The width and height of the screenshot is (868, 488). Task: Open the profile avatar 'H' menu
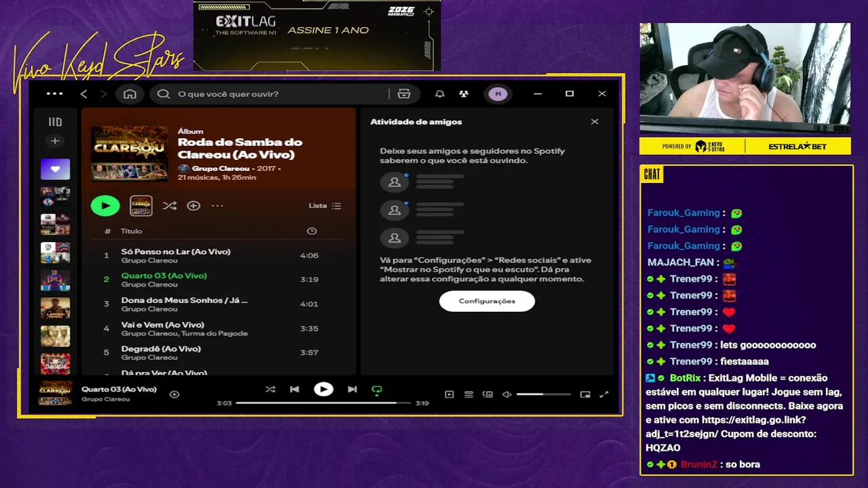pos(498,94)
